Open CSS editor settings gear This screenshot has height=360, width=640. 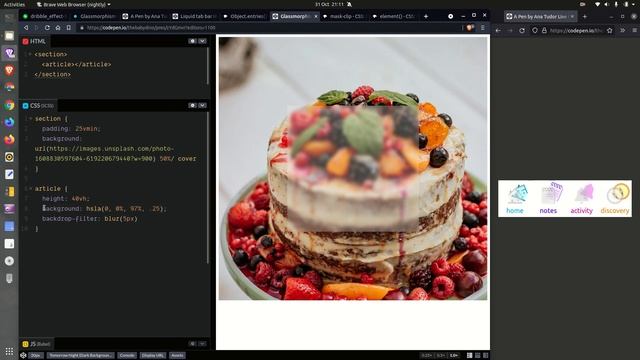pos(193,105)
